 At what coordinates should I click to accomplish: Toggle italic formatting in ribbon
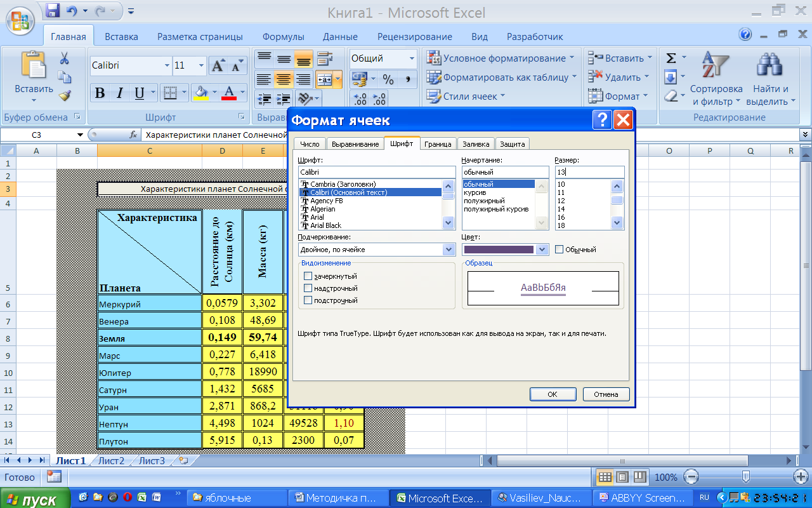coord(119,93)
